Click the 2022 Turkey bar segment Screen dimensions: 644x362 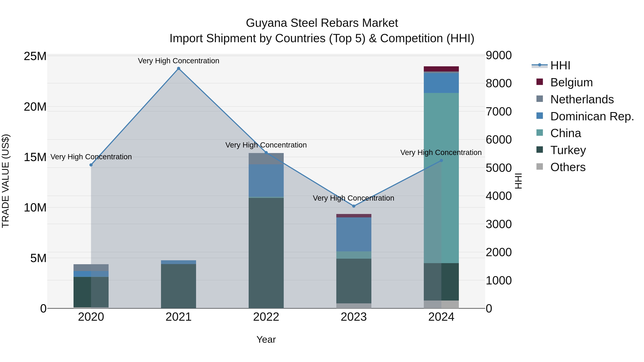pyautogui.click(x=266, y=253)
